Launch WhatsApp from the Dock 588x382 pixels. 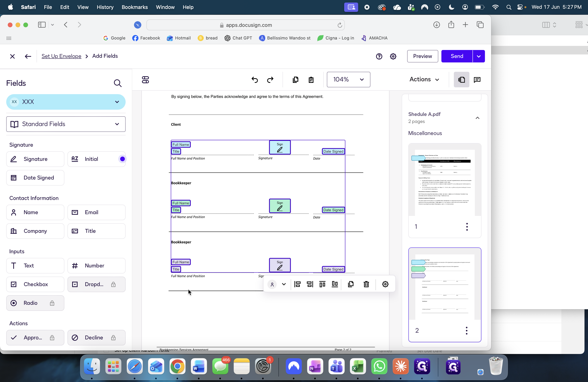pos(379,366)
